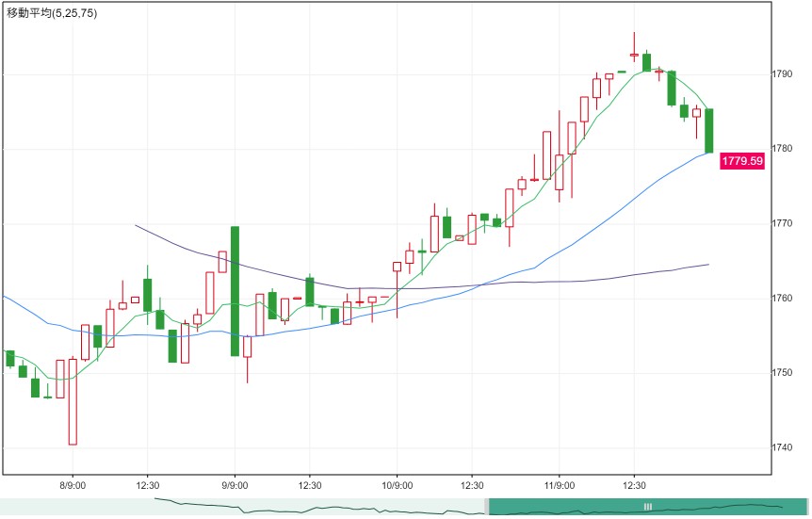
Task: Click the grip handle on the range navigator
Action: click(x=647, y=507)
